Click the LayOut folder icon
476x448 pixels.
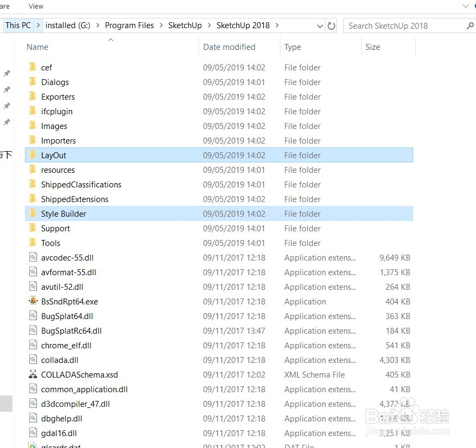pyautogui.click(x=32, y=154)
